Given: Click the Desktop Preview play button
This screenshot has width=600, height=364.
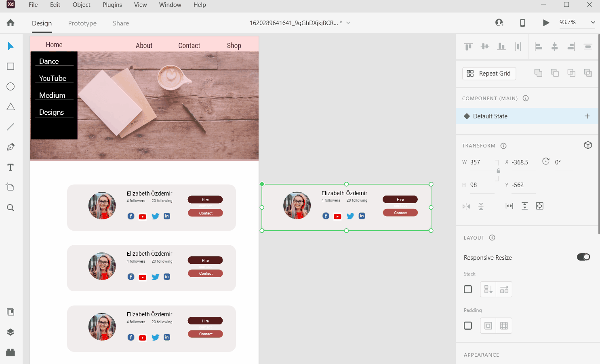Looking at the screenshot, I should click(546, 23).
